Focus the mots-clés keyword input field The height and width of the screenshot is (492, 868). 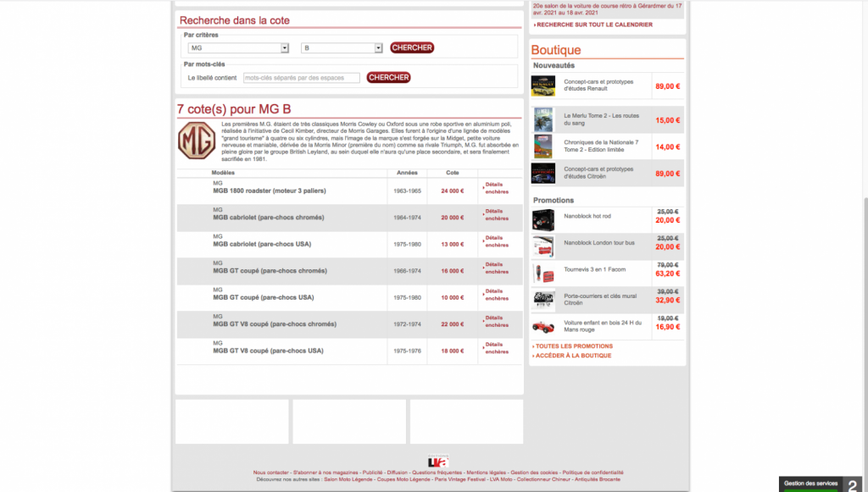pyautogui.click(x=301, y=78)
